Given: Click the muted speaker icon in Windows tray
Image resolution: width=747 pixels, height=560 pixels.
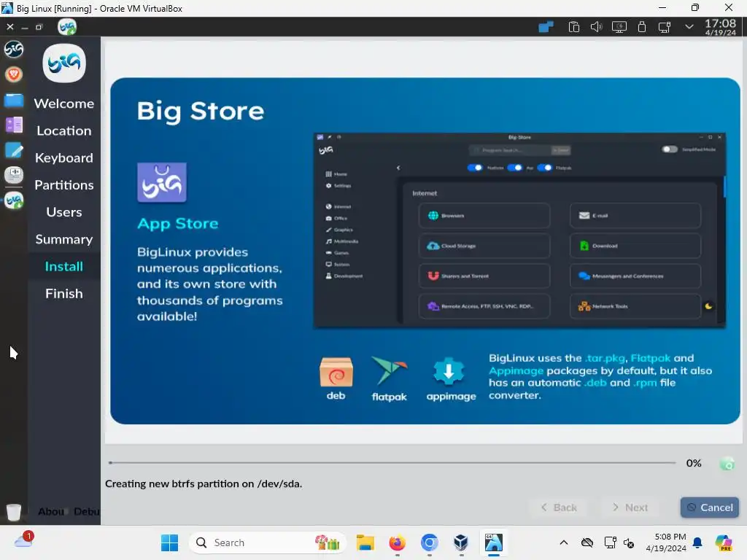Looking at the screenshot, I should 629,543.
